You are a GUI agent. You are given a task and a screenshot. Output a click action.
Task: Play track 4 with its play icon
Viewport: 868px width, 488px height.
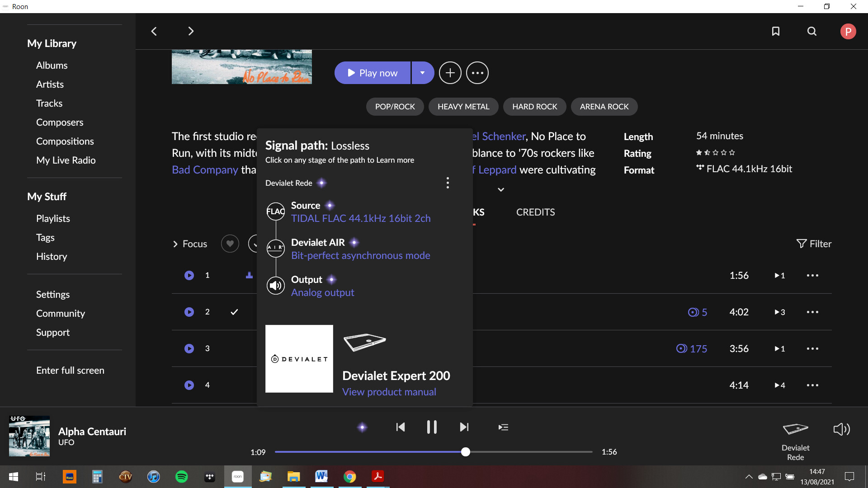click(189, 385)
